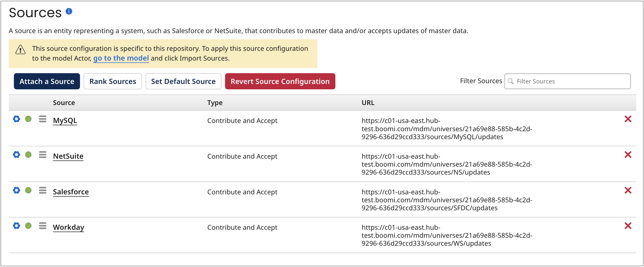Click the green status indicator for Salesforce
The width and height of the screenshot is (644, 267).
click(x=29, y=190)
